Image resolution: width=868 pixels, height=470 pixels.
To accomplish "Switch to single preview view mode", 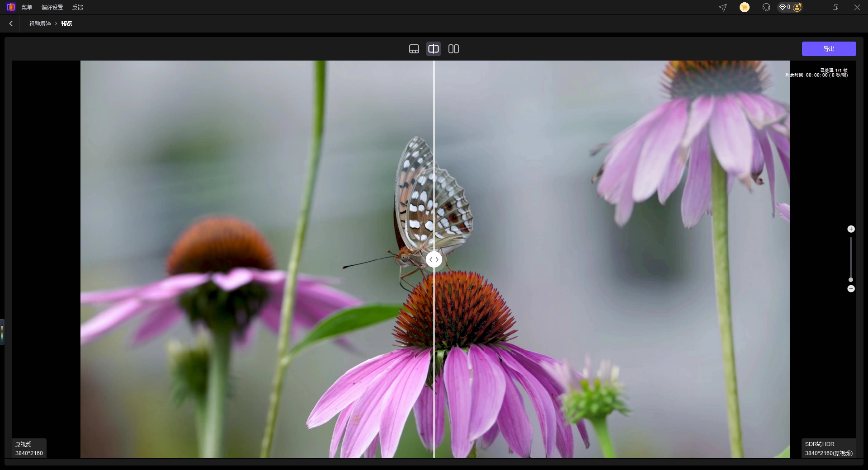I will [x=414, y=49].
